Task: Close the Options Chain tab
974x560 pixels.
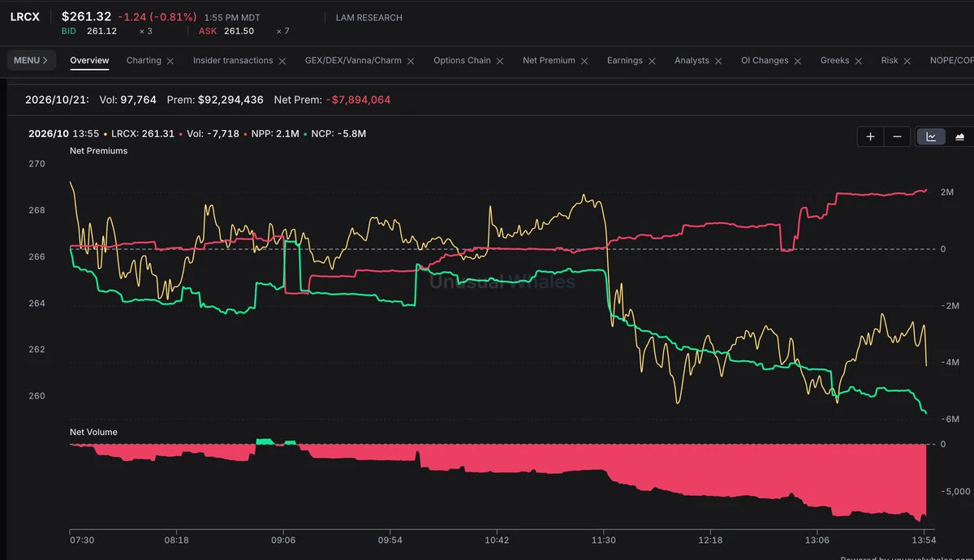Action: tap(500, 61)
